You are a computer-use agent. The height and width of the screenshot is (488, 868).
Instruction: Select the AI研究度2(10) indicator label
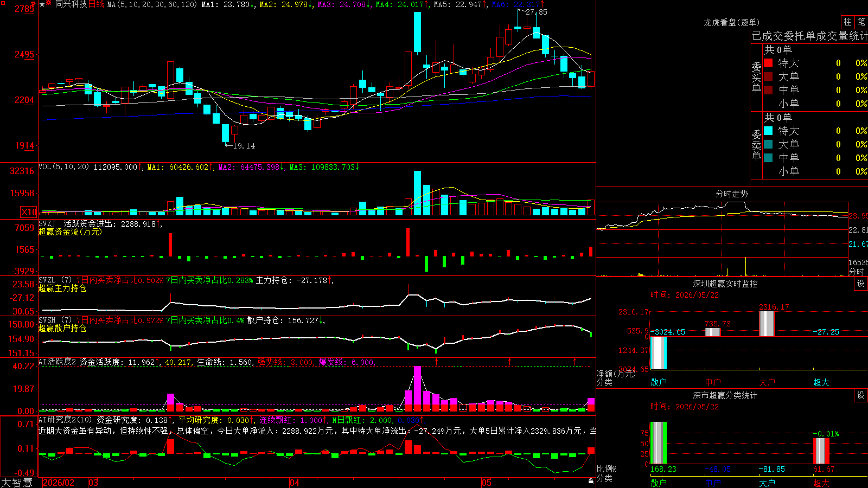click(x=66, y=420)
